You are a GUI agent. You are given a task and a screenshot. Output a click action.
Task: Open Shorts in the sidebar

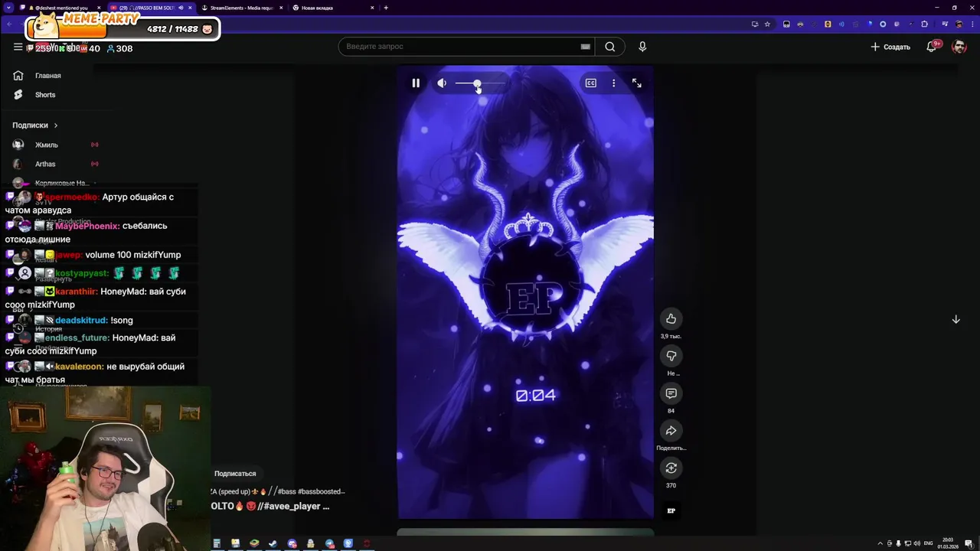click(44, 95)
